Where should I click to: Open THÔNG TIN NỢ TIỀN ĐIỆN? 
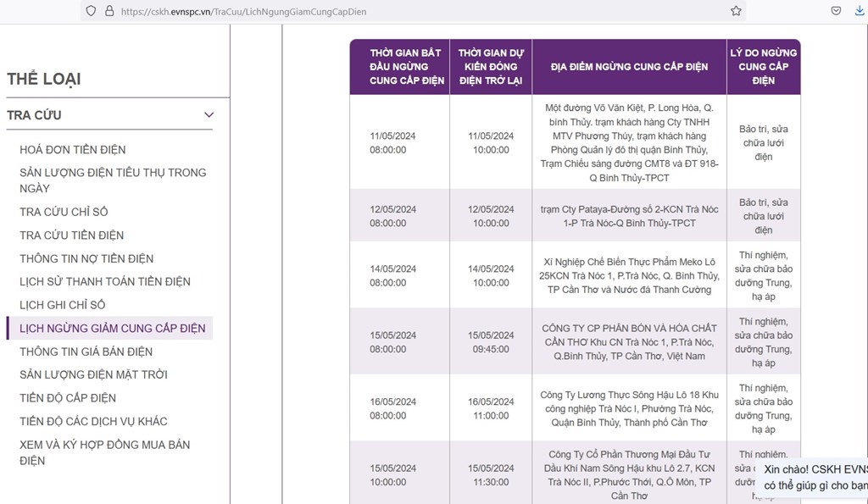[x=86, y=258]
